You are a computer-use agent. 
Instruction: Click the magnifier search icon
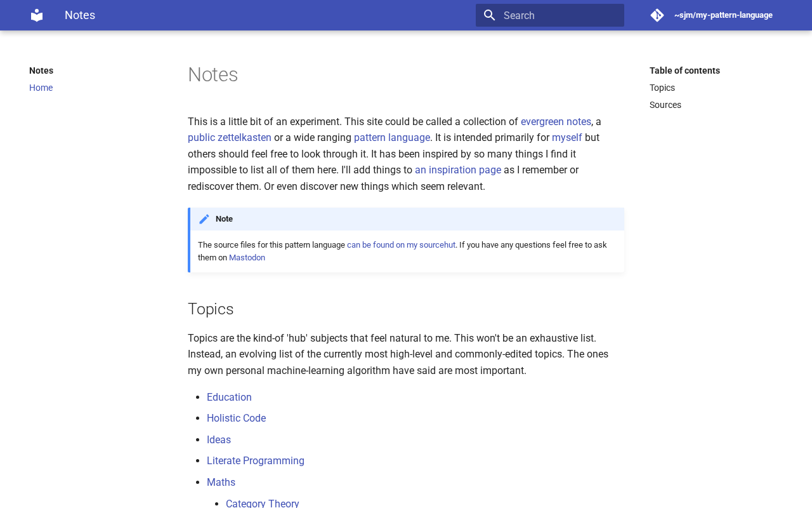(489, 15)
